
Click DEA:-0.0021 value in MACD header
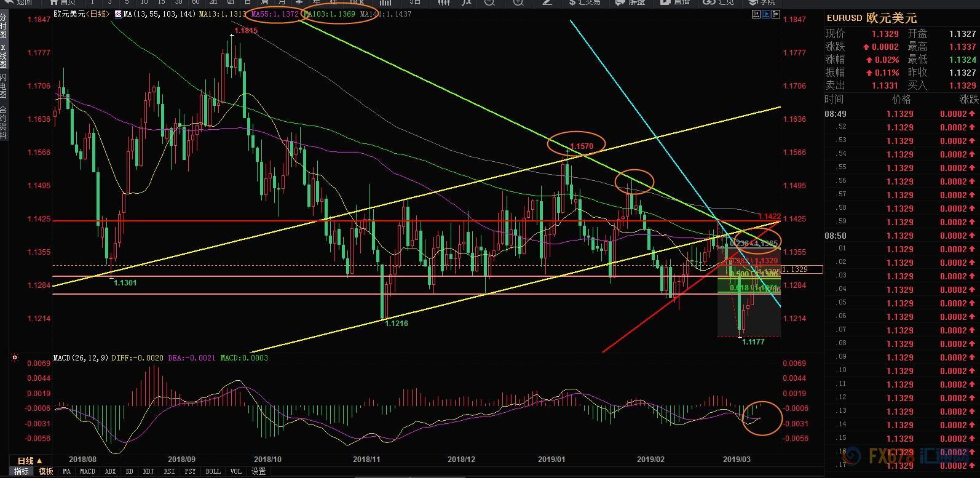(191, 357)
